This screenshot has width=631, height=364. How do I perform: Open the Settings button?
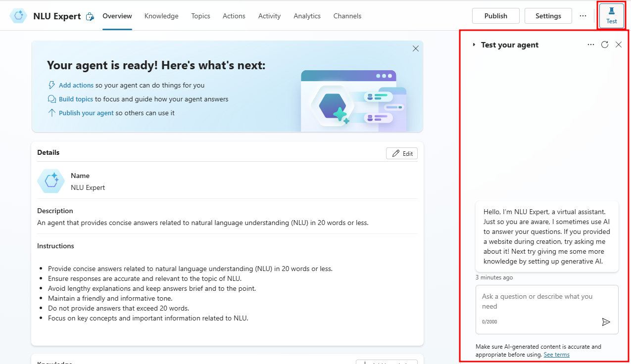(548, 16)
